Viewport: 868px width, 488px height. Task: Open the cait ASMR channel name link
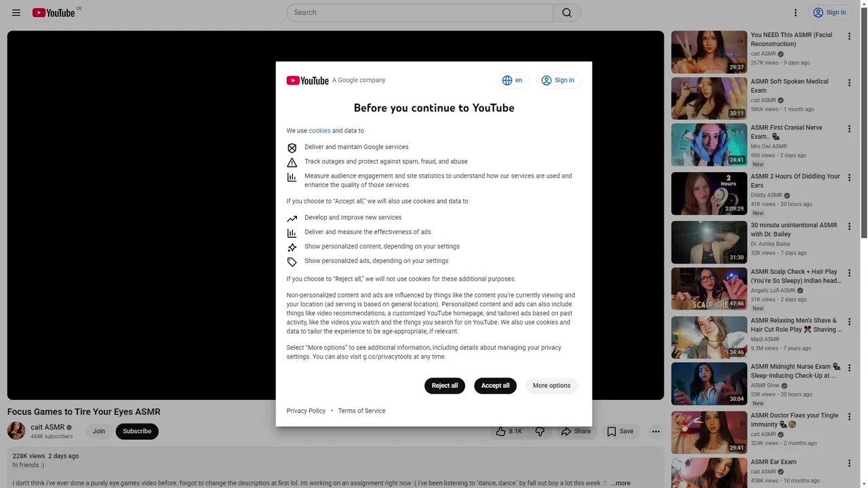point(47,427)
